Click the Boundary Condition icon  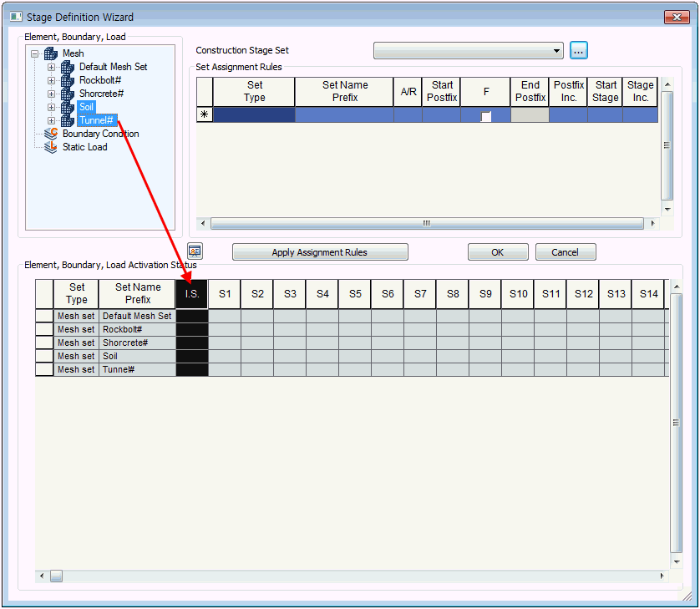coord(51,134)
